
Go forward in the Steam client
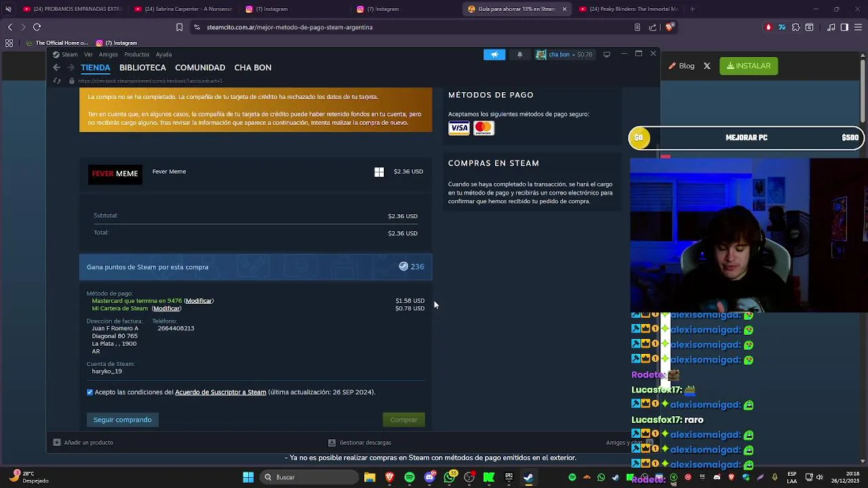click(71, 67)
